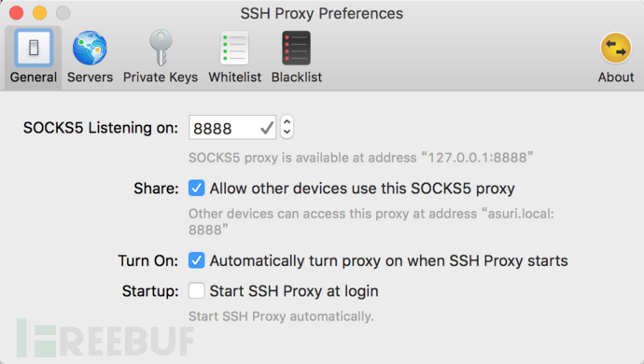Open the Blacklist icon

pyautogui.click(x=296, y=49)
